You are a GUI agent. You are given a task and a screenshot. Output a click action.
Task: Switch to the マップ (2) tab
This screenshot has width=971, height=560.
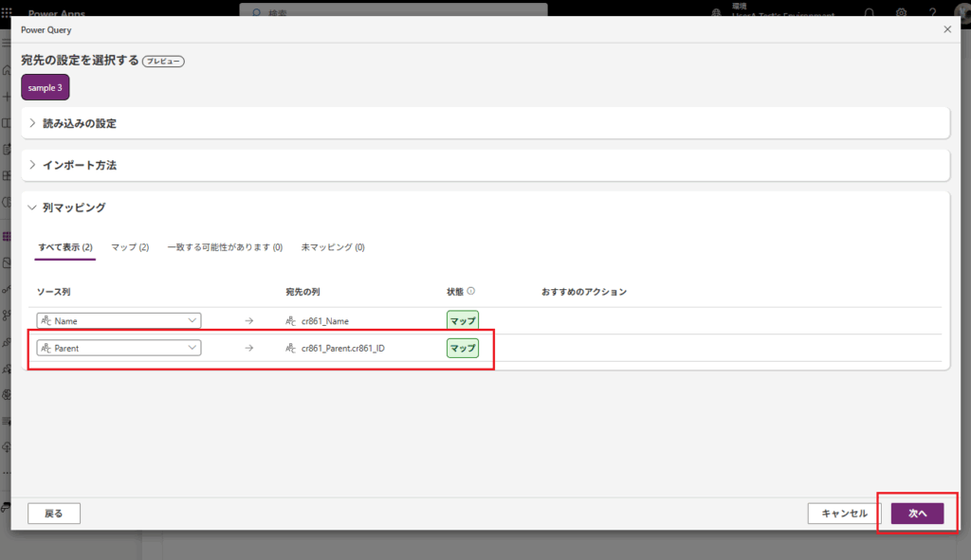[x=130, y=247]
